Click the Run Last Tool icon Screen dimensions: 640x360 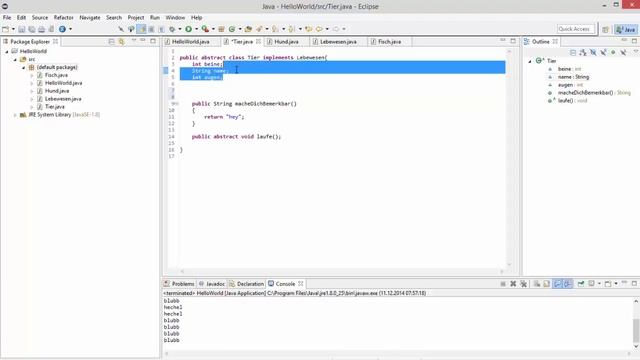point(205,29)
